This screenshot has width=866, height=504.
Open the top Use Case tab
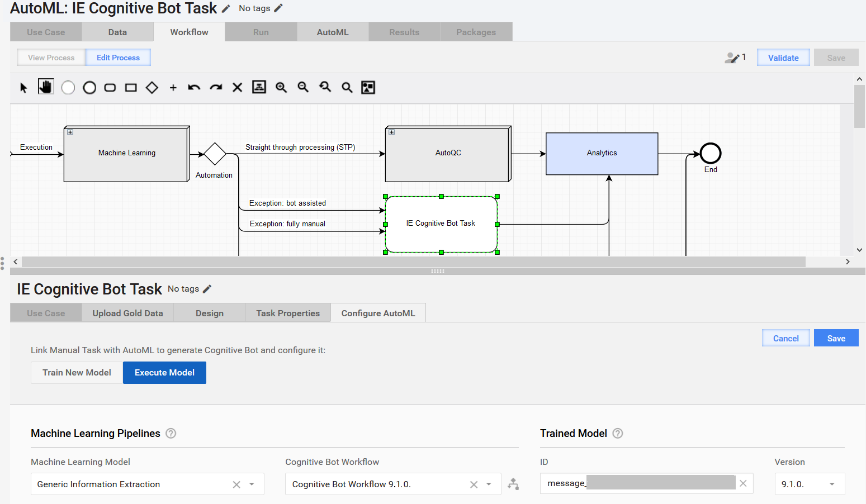pyautogui.click(x=46, y=32)
